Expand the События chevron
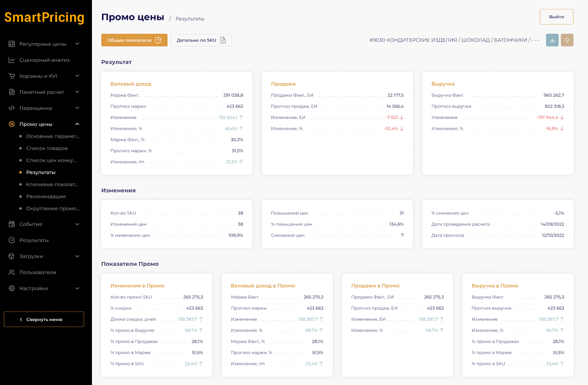Screen dimensions: 588x385 pyautogui.click(x=77, y=224)
